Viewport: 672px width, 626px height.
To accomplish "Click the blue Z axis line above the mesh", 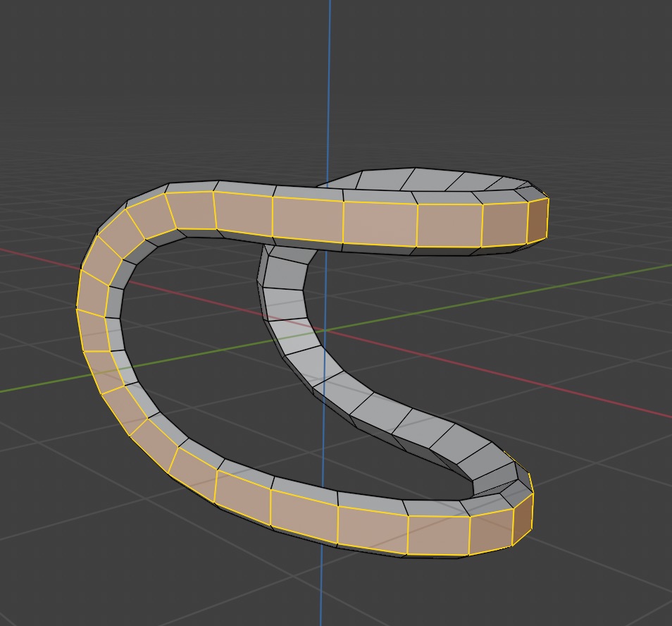I will [x=329, y=85].
